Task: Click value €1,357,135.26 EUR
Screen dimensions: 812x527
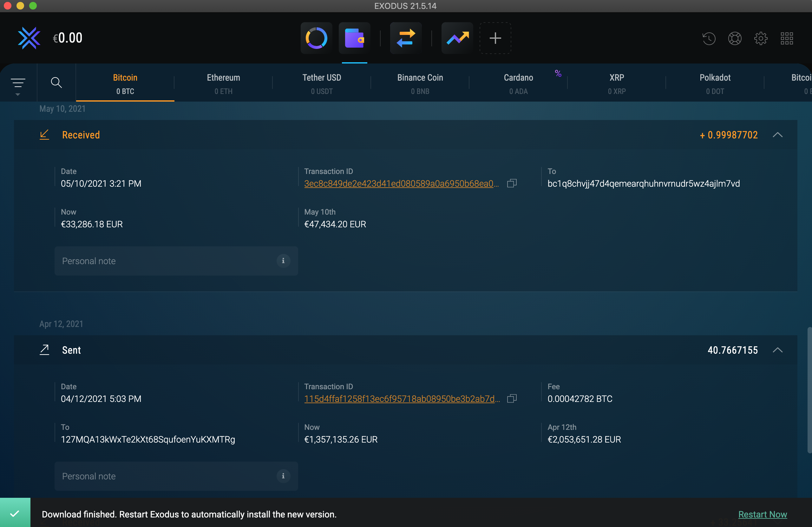Action: pos(341,440)
